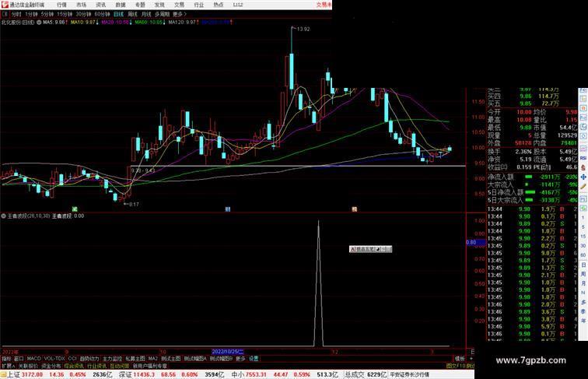Viewport: 588px width, 379px height.
Task: Open the 互动问答 tab
Action: 120,366
